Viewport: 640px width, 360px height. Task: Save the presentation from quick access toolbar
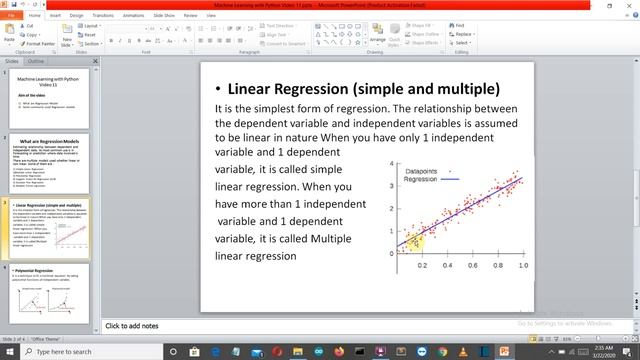click(13, 4)
